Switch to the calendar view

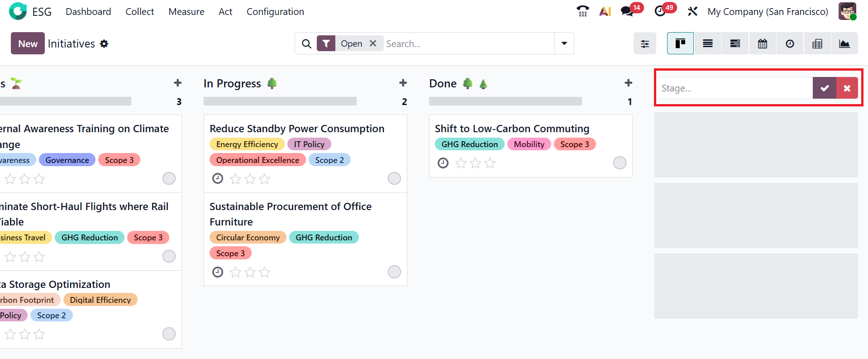(763, 43)
